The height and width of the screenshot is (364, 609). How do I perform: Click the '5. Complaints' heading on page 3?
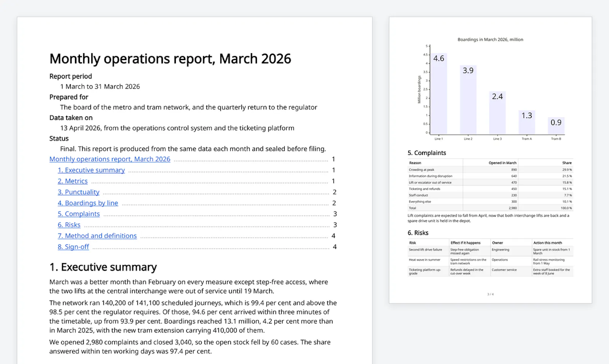click(x=427, y=153)
